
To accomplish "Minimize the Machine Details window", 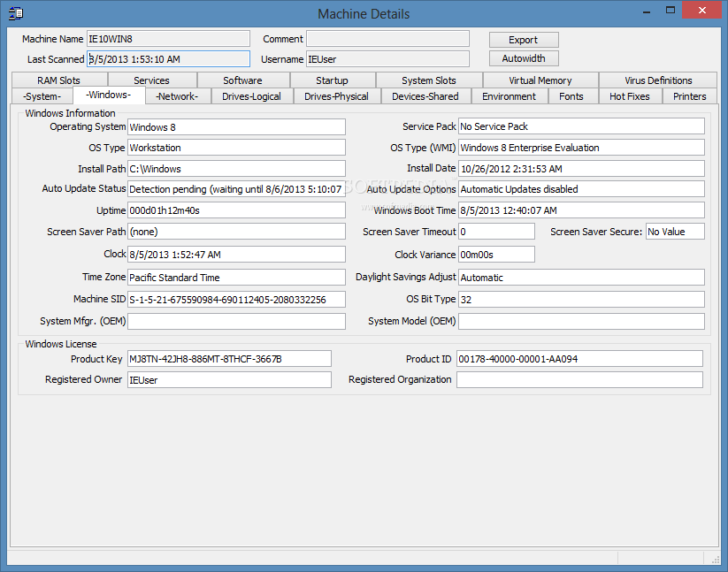I will point(647,11).
